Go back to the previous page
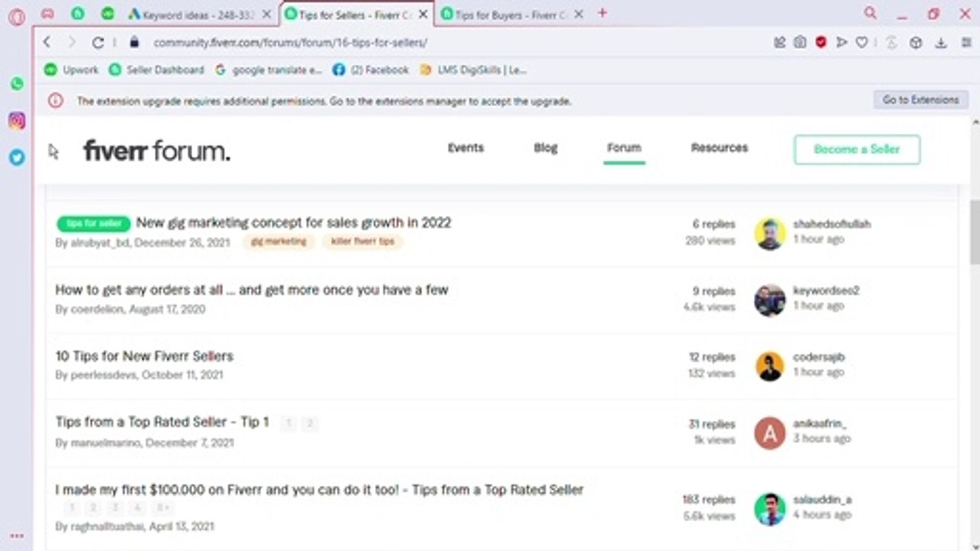This screenshot has width=980, height=551. point(47,42)
